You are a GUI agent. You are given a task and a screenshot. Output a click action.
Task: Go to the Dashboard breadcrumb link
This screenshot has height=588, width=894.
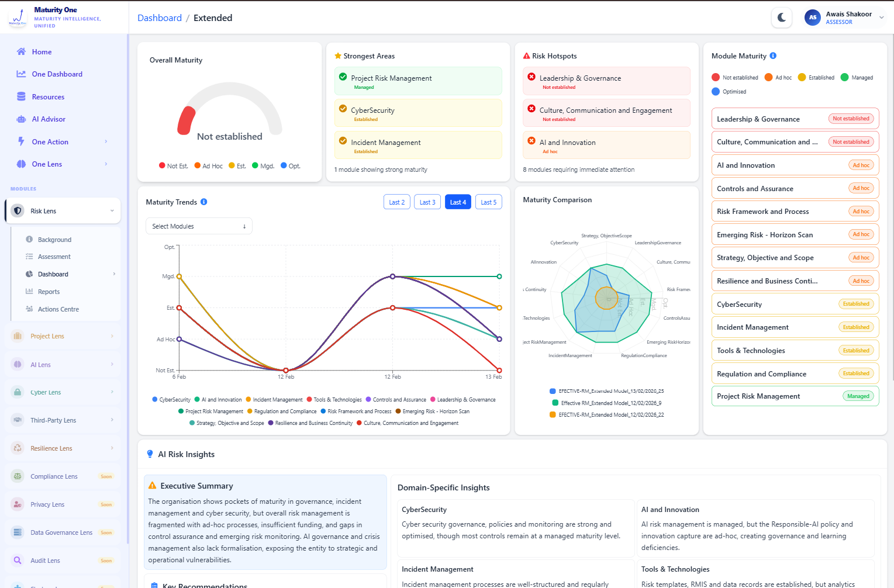click(160, 18)
